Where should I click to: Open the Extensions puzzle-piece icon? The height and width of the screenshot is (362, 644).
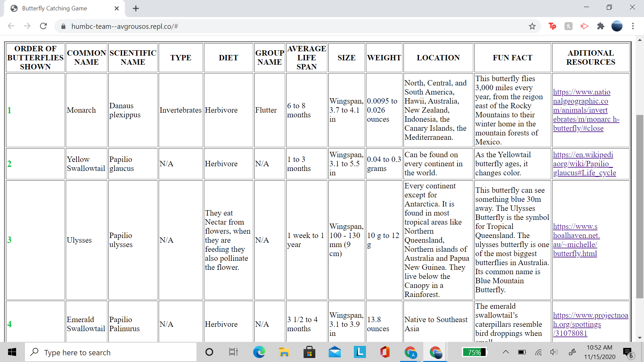[601, 26]
